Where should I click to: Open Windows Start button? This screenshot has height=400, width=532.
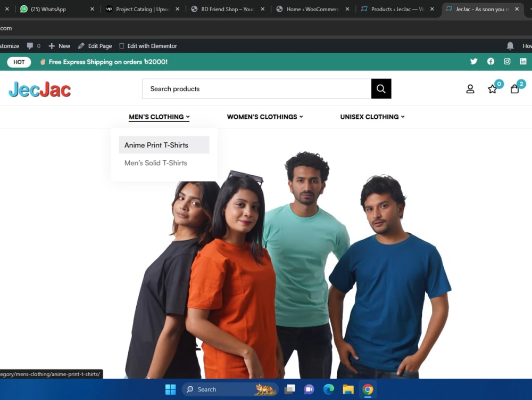[x=170, y=389]
